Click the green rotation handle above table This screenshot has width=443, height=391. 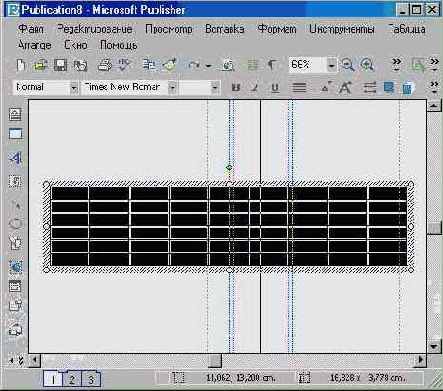[x=229, y=168]
